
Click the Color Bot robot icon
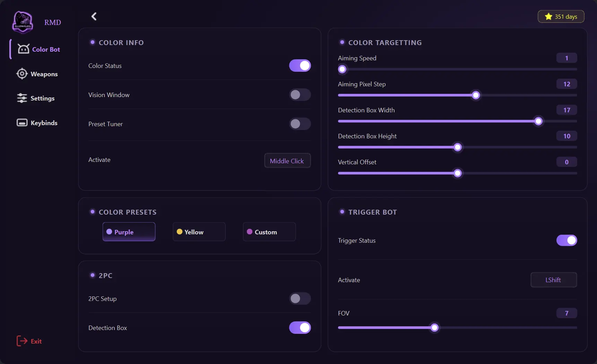point(23,49)
